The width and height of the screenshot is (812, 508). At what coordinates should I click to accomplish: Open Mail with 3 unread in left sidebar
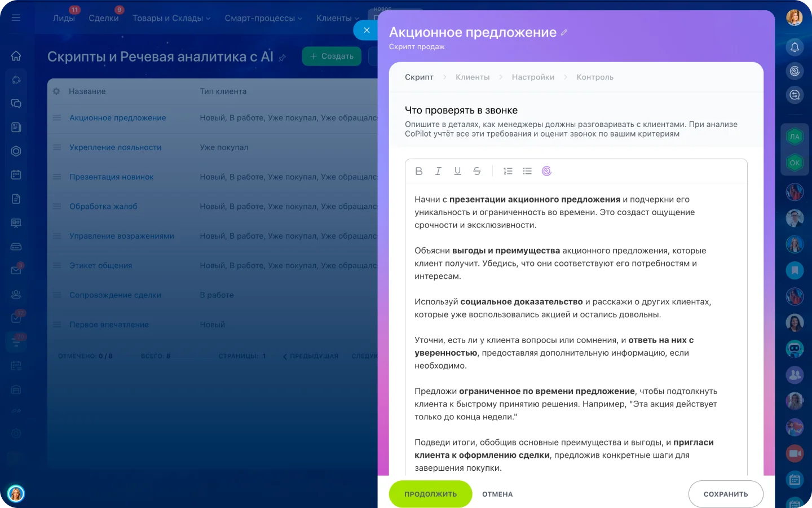[x=16, y=270]
